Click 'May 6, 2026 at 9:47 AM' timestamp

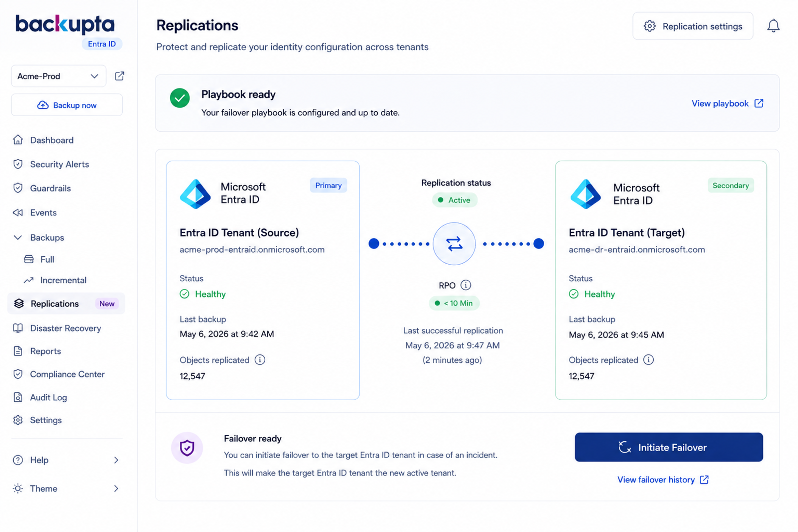coord(453,345)
